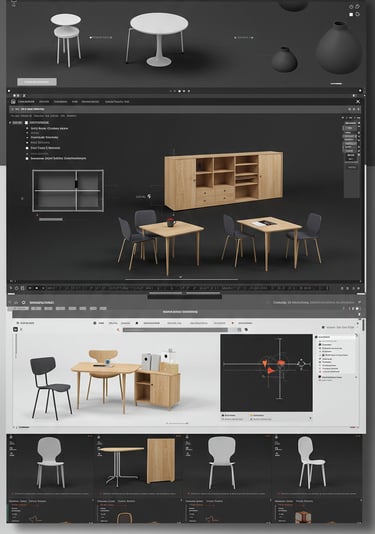This screenshot has height=534, width=375.
Task: Toggle the white square checkbox heading the scene list
Action: click(26, 123)
